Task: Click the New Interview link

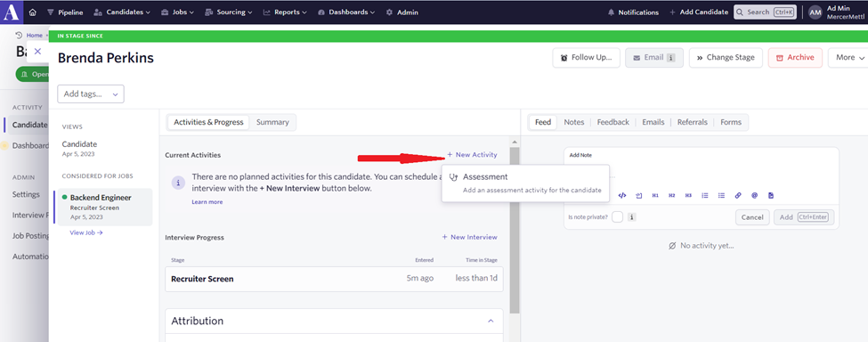Action: point(469,237)
